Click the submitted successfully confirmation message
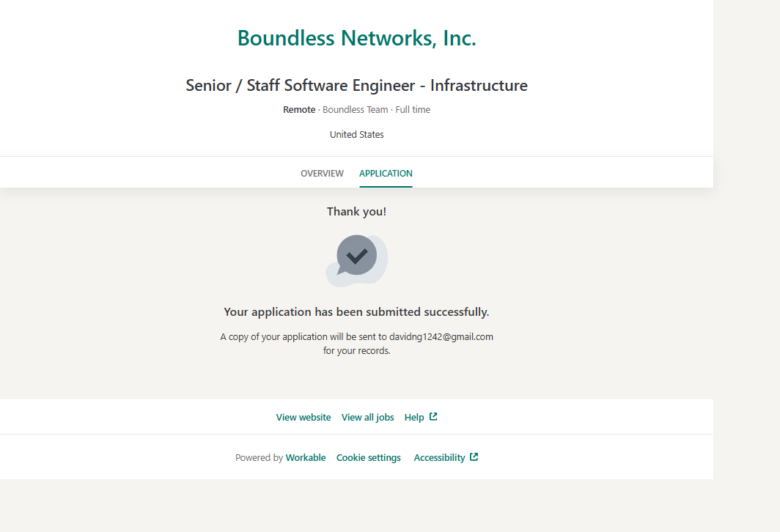 point(356,312)
